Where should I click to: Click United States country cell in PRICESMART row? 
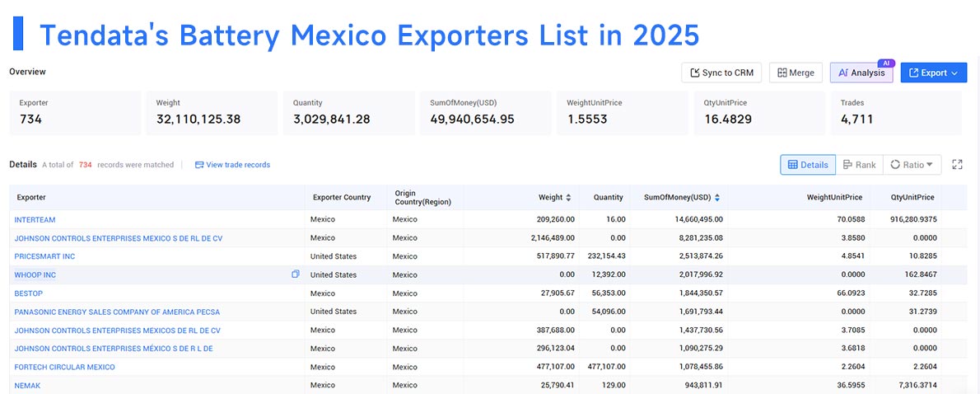334,256
